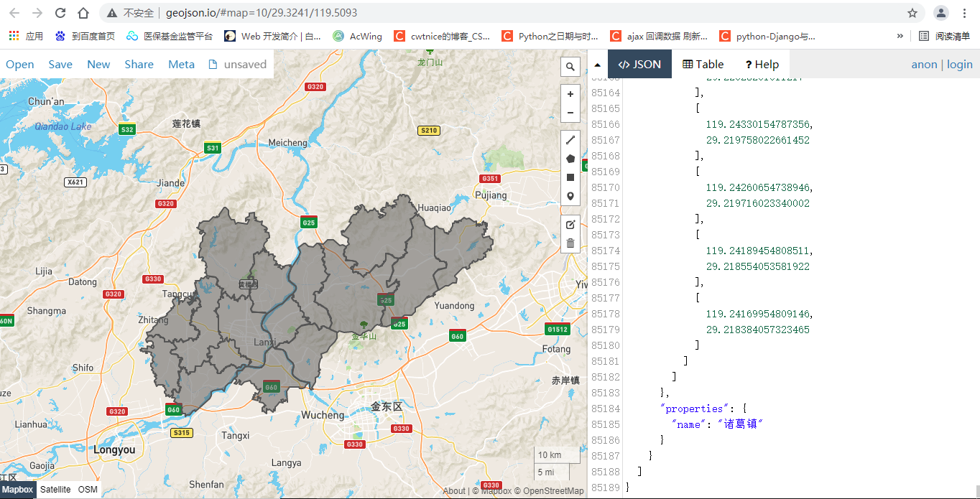Bookmark this page with star icon
The image size is (980, 499).
click(912, 13)
